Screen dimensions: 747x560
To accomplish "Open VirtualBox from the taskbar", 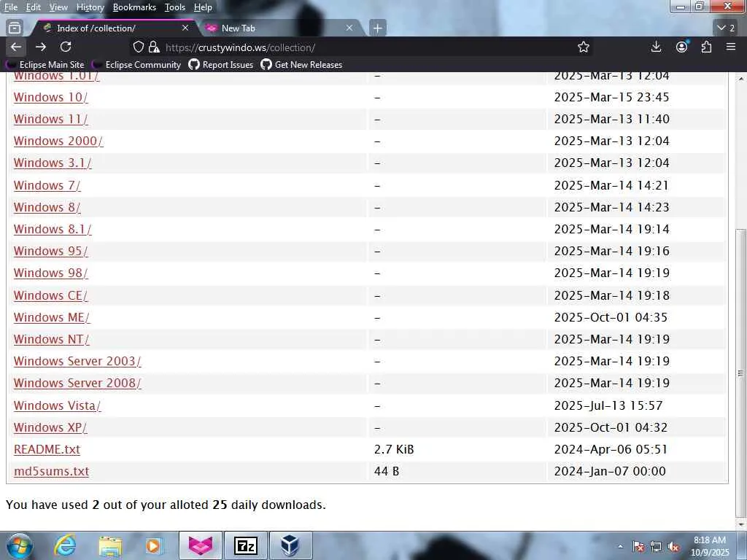I will coord(290,545).
